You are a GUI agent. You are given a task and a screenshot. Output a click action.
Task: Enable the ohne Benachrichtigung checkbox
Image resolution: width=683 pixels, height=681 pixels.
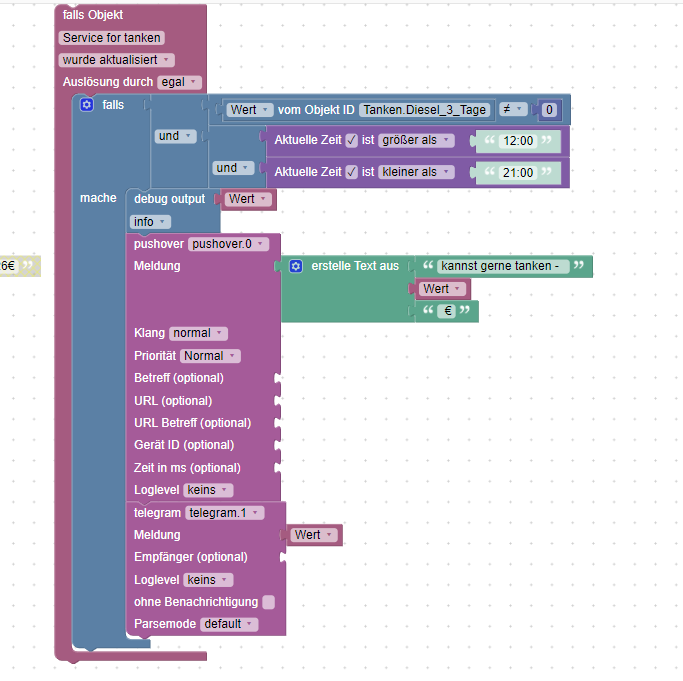click(x=268, y=602)
